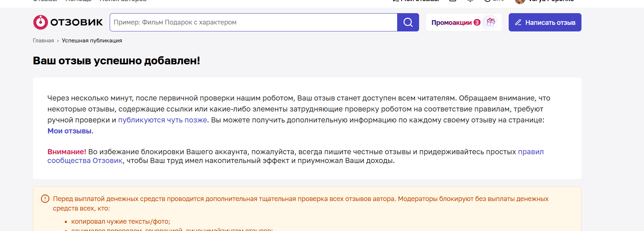Image resolution: width=644 pixels, height=231 pixels.
Task: Click the magnifier search button
Action: click(x=408, y=22)
